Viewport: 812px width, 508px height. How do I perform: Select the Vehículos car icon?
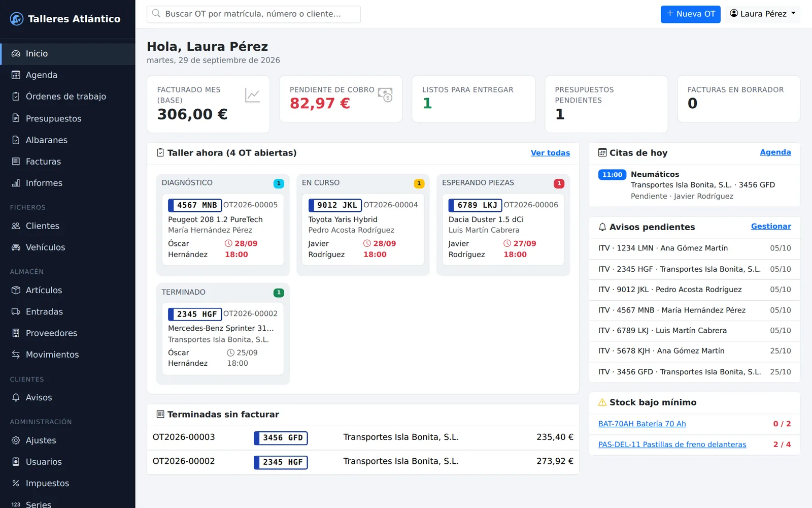point(16,247)
